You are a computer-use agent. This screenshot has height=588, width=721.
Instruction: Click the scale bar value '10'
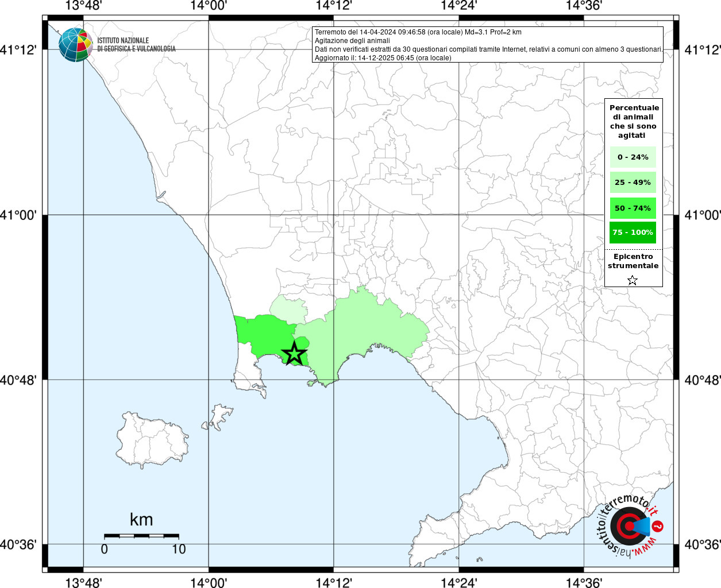tap(179, 549)
